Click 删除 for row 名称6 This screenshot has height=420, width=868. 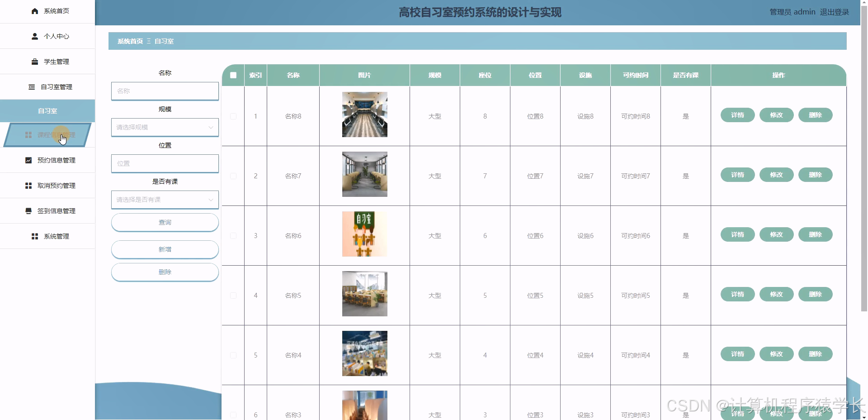[815, 234]
